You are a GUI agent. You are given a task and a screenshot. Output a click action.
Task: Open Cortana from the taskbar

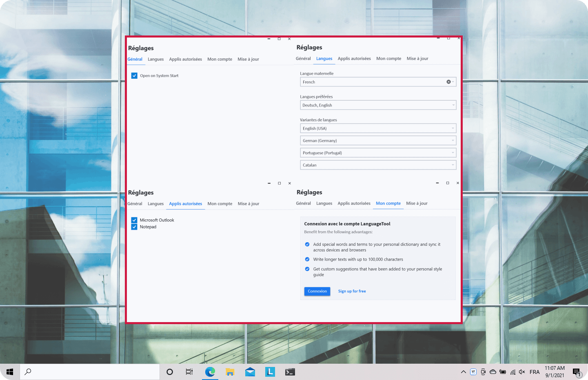pos(170,372)
